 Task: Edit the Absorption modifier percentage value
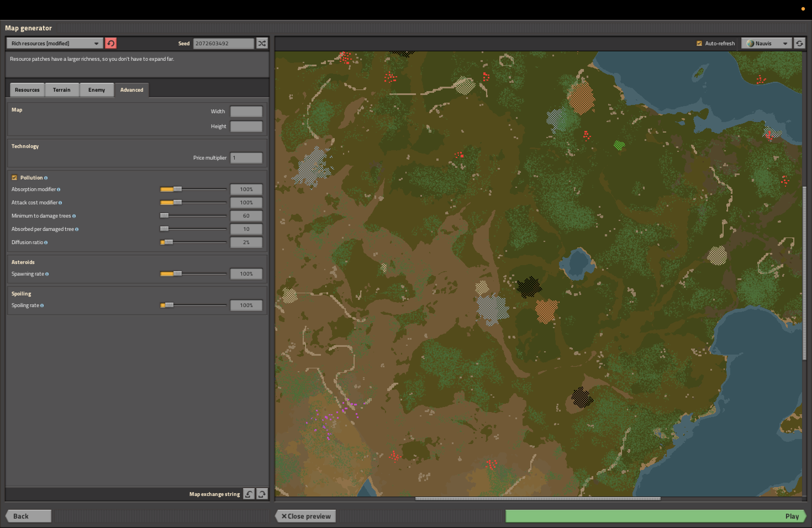tap(246, 189)
